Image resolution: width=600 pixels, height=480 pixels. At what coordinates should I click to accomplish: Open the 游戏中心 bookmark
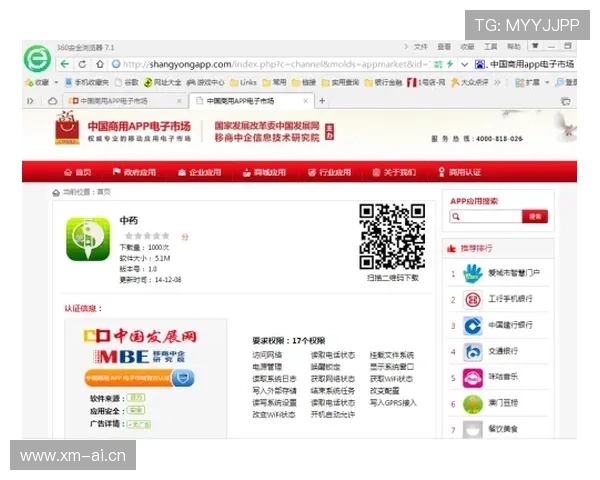[205, 82]
